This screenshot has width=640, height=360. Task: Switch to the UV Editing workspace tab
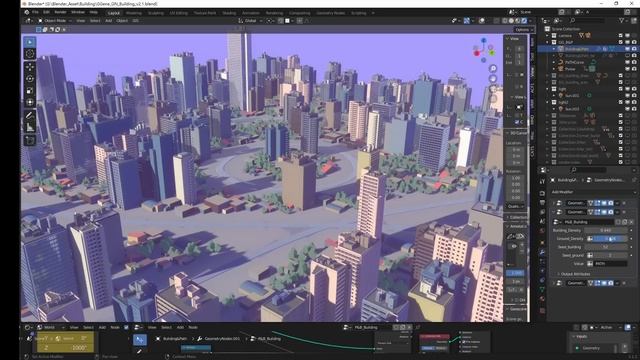(178, 13)
